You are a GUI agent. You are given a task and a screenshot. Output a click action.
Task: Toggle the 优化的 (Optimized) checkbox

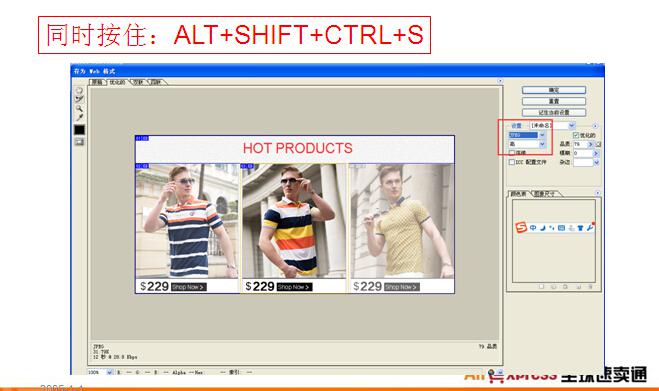[576, 135]
